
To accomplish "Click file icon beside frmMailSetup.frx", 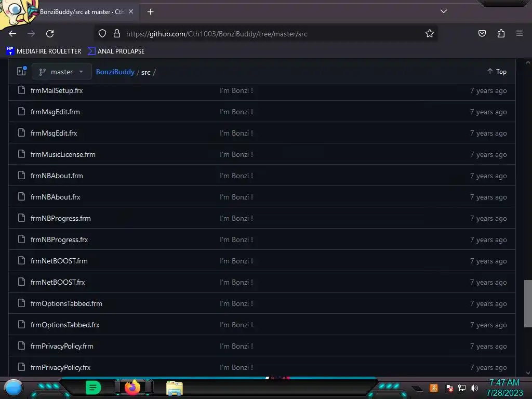I will [21, 90].
